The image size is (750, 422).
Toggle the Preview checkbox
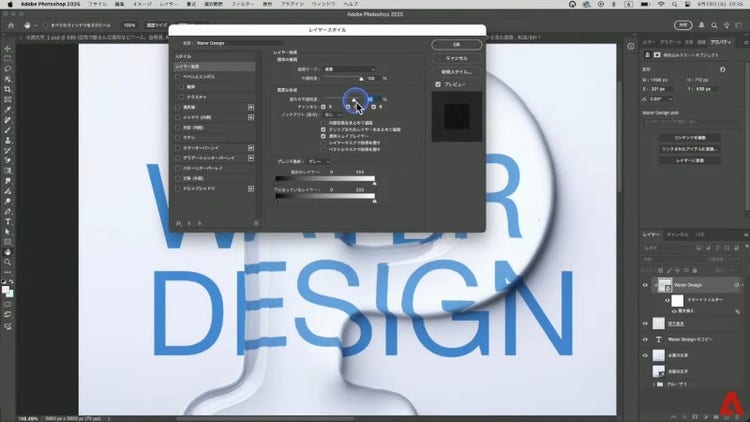(x=438, y=84)
